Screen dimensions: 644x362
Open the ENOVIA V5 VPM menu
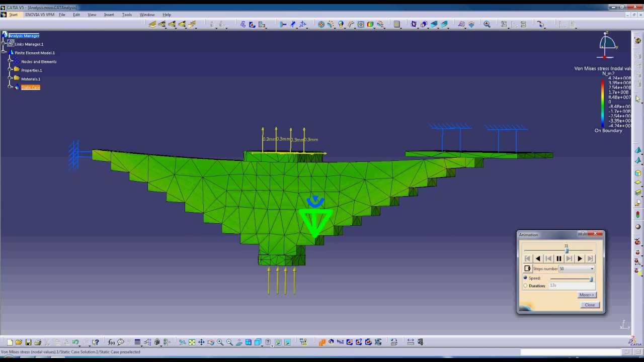(x=40, y=15)
